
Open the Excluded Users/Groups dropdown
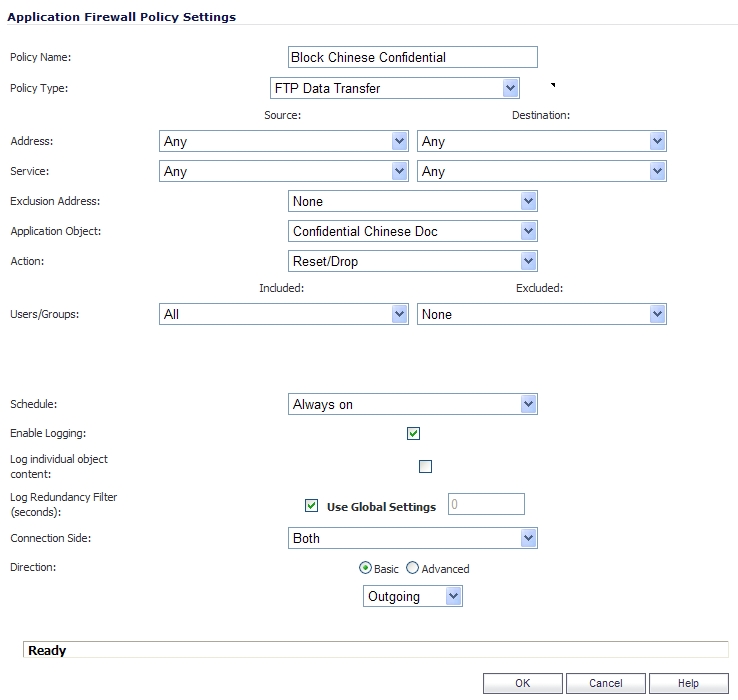pyautogui.click(x=542, y=314)
